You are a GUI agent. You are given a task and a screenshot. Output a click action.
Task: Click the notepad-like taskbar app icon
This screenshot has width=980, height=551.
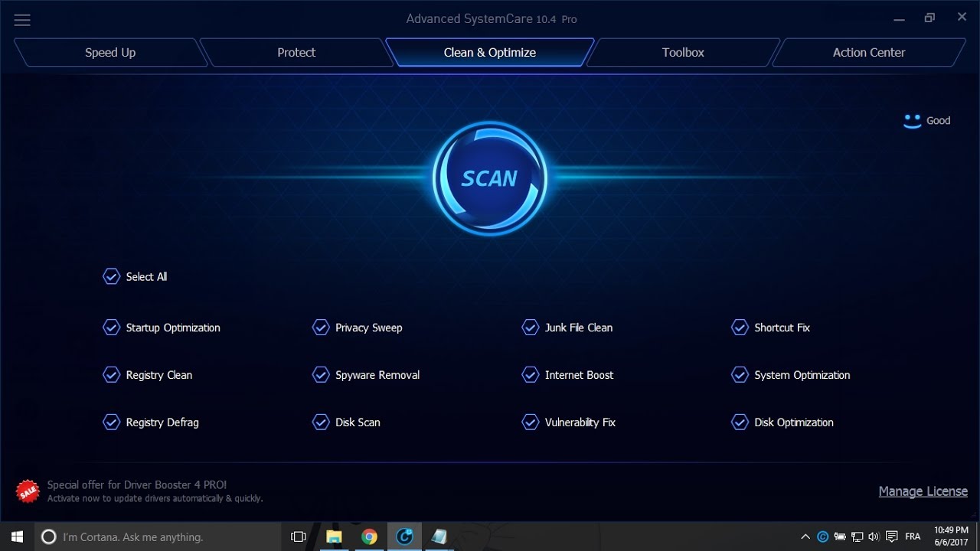(x=439, y=536)
